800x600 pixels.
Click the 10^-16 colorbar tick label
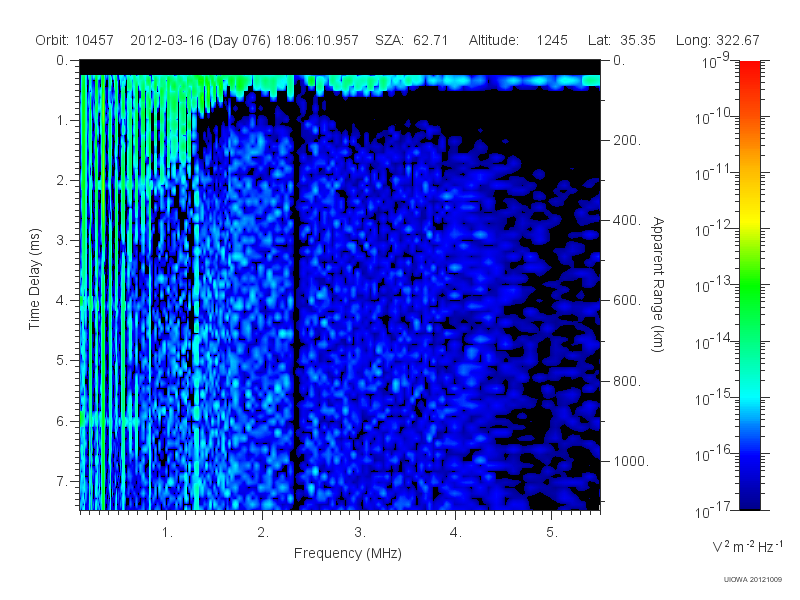coord(715,453)
